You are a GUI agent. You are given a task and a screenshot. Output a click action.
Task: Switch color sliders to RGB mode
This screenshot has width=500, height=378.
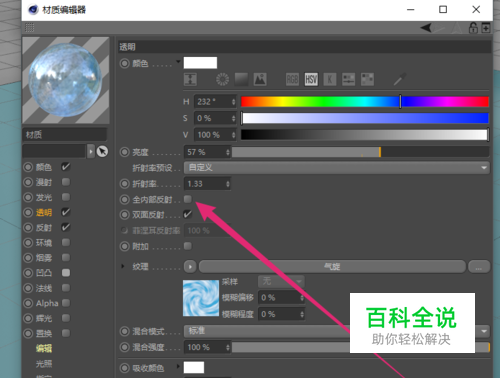coord(292,79)
